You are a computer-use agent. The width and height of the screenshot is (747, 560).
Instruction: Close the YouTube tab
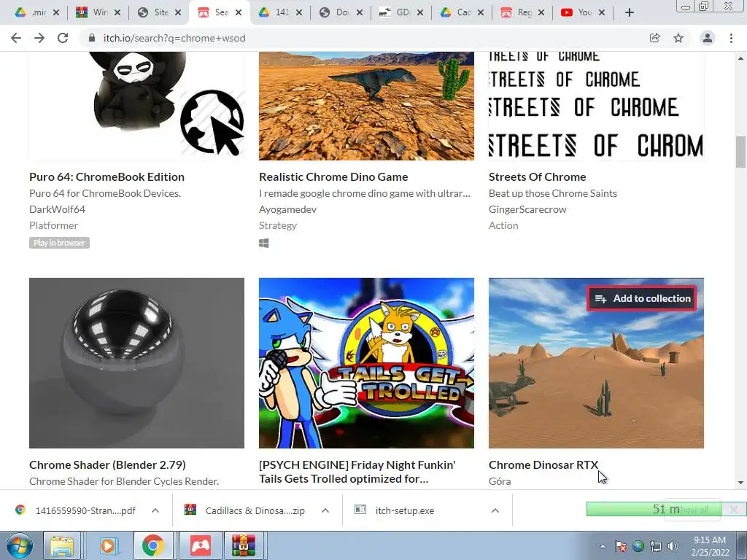coord(602,12)
